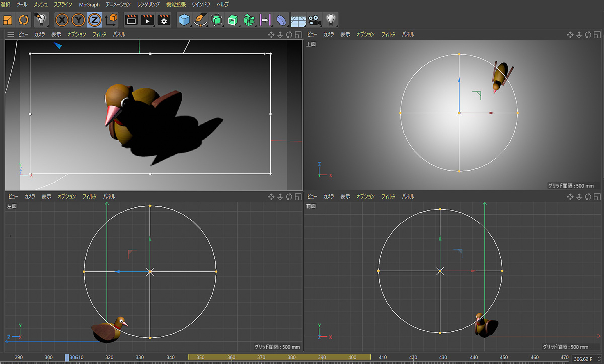The image size is (604, 364).
Task: Open フィルタ menu in bottom-left viewport
Action: pos(89,197)
